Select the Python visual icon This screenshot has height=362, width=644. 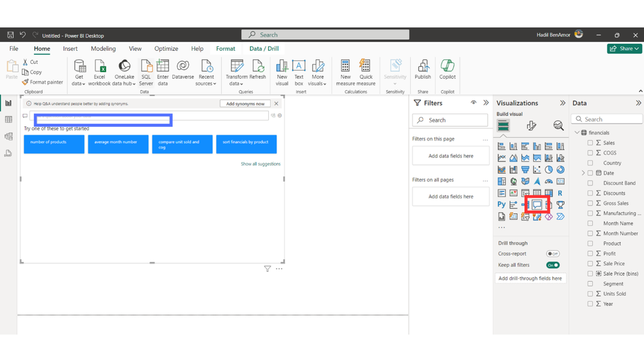pyautogui.click(x=502, y=204)
